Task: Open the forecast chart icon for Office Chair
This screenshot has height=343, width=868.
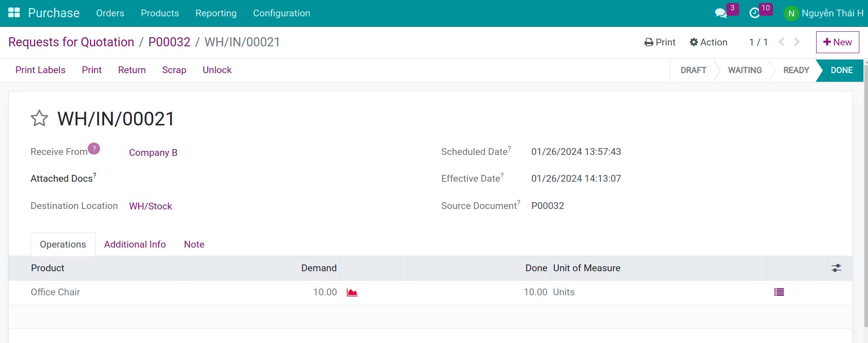Action: (x=352, y=292)
